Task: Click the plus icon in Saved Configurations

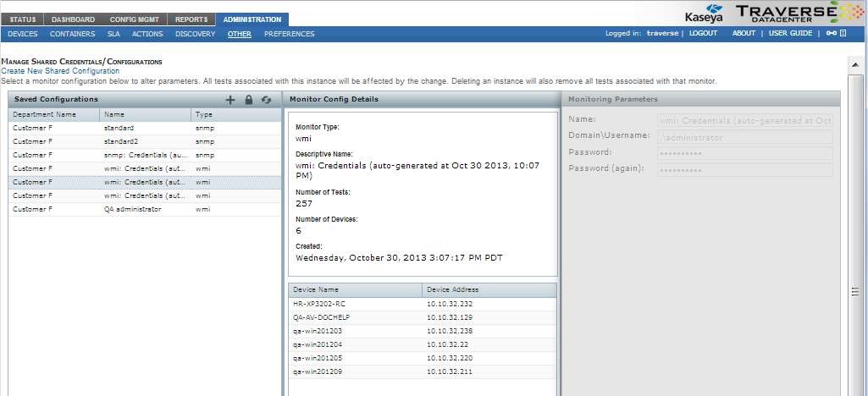Action: point(230,100)
